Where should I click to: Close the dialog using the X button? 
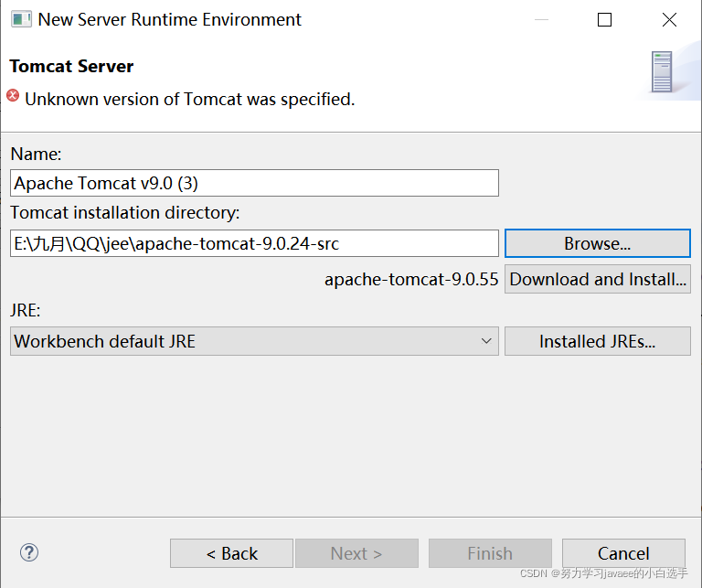pos(669,20)
